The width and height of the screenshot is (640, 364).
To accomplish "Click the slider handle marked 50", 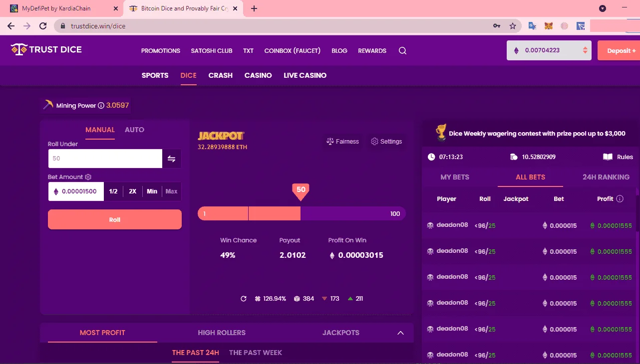I will click(x=301, y=191).
